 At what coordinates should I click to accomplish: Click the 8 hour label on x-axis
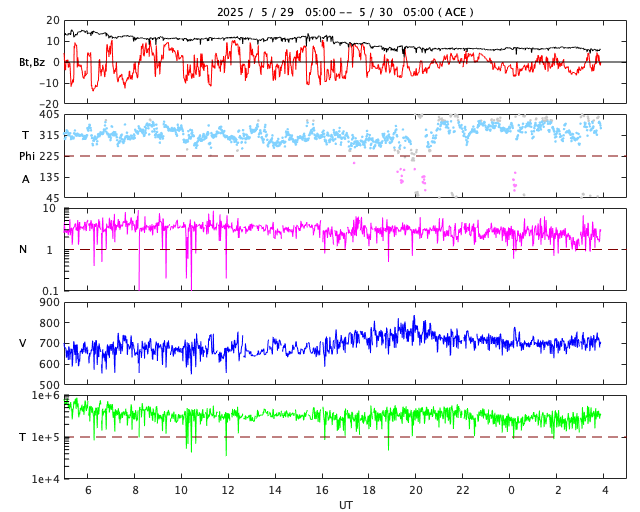click(x=135, y=490)
